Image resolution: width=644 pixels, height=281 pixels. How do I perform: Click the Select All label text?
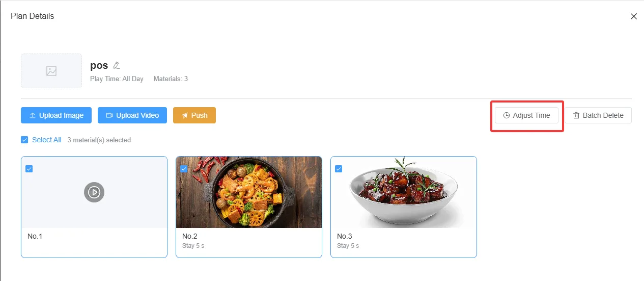(47, 140)
